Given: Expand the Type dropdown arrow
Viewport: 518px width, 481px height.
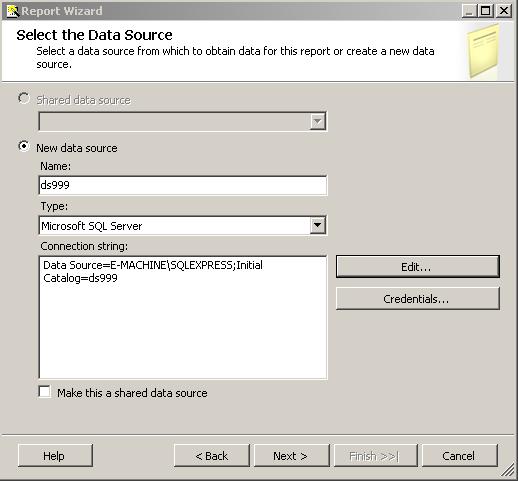Looking at the screenshot, I should click(317, 226).
